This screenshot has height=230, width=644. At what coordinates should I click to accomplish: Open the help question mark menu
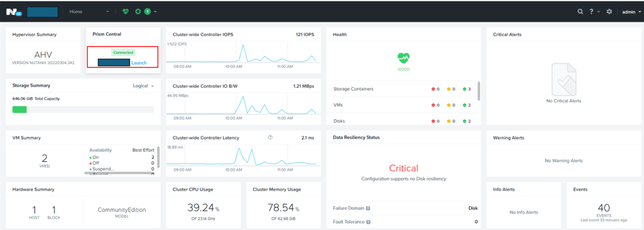(591, 11)
